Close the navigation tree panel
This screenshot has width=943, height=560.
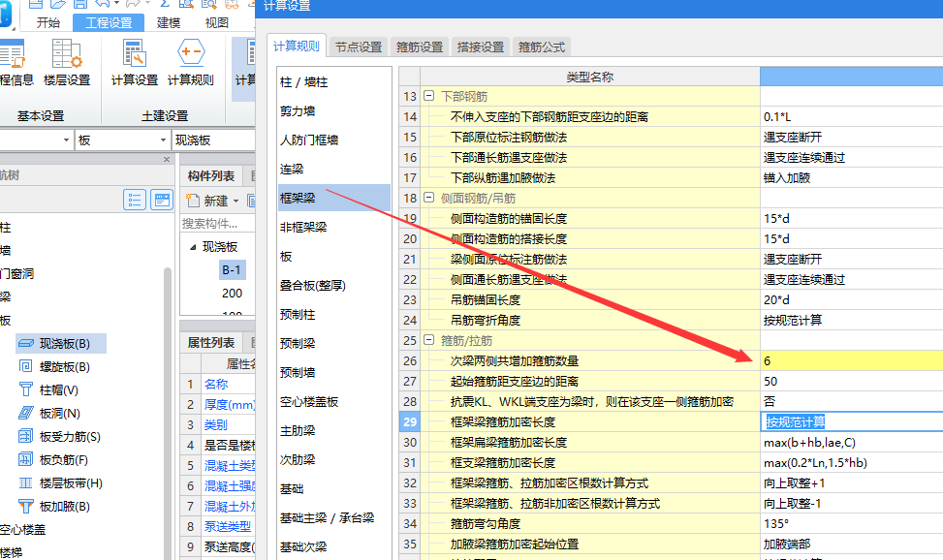click(x=167, y=160)
